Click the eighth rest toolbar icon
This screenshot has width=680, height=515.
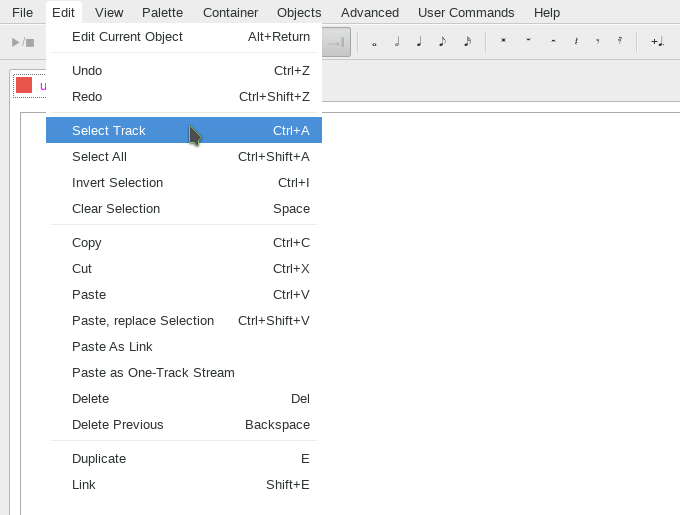(598, 41)
